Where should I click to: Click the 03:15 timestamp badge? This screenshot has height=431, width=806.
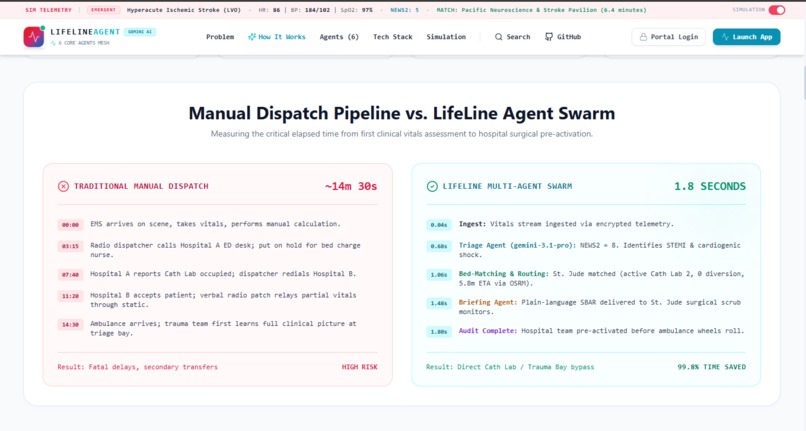click(x=70, y=246)
